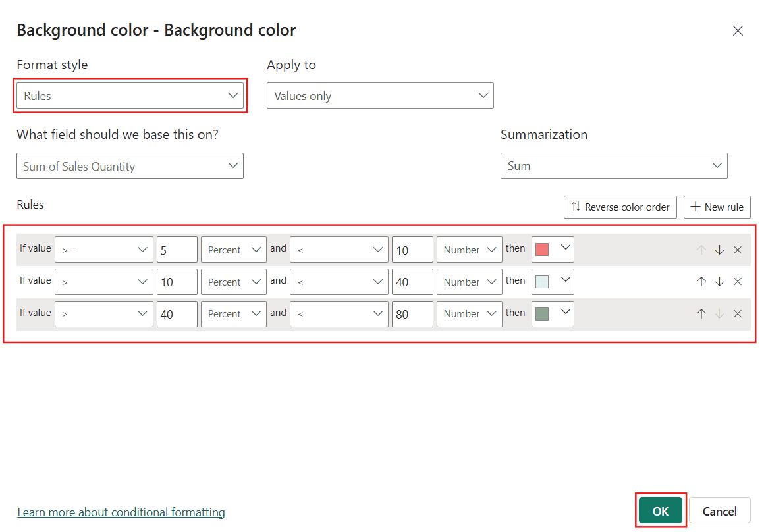Delete the third rule

(738, 314)
